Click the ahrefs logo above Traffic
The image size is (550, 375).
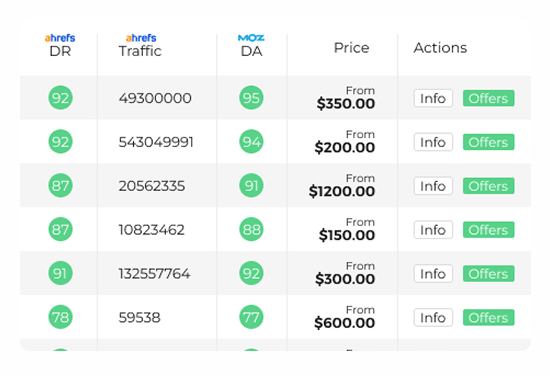141,38
